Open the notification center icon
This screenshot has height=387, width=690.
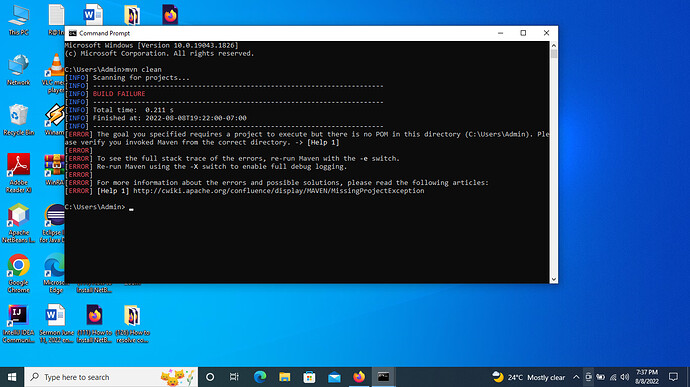[x=673, y=377]
